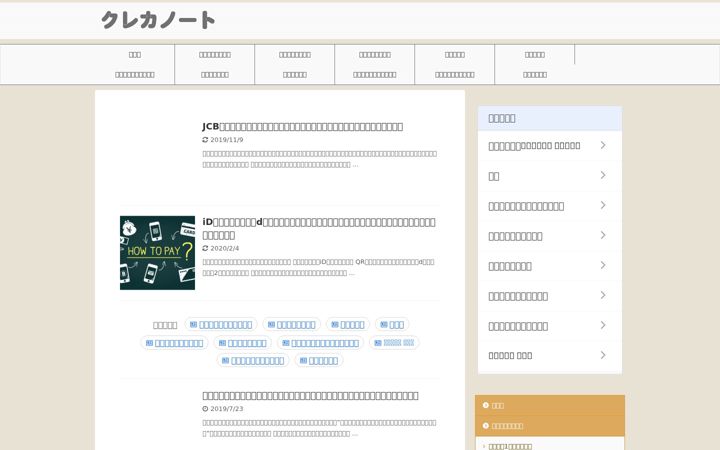
Task: Click the chevron on the first sidebar category row
Action: pos(603,145)
